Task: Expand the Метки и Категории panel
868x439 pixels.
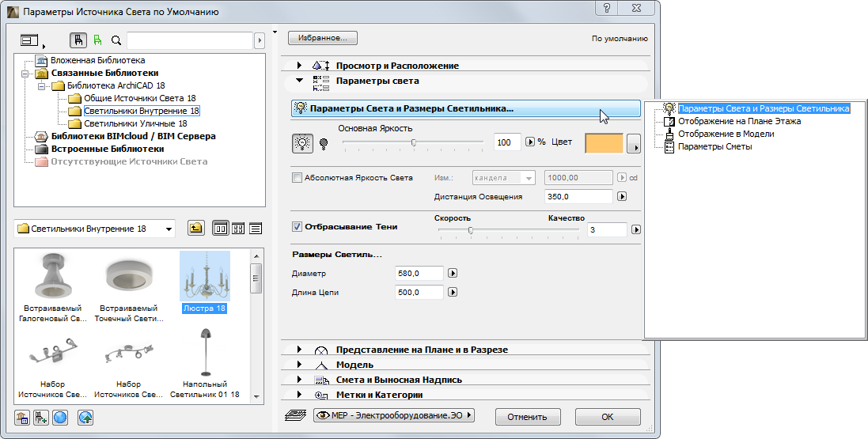Action: (299, 395)
